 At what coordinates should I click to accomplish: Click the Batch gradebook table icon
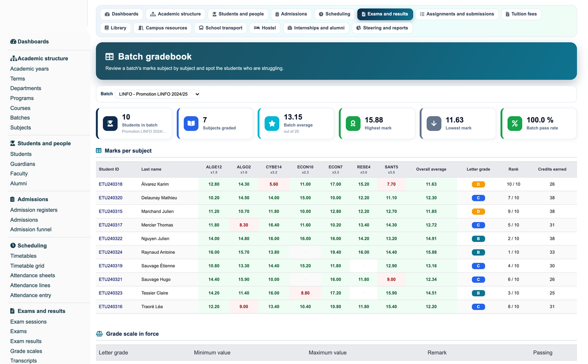pyautogui.click(x=109, y=57)
